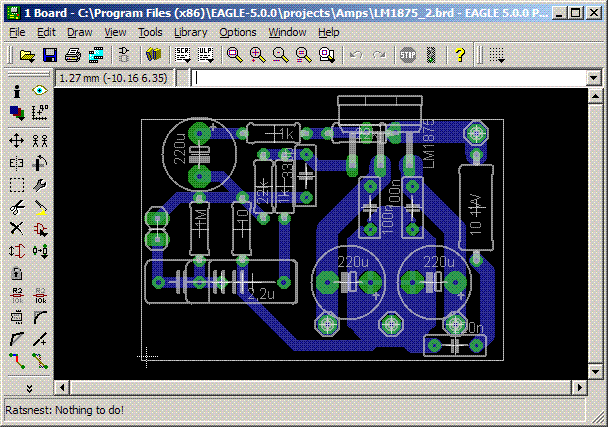This screenshot has height=431, width=608.
Task: Save the board with the floppy icon
Action: [x=50, y=55]
